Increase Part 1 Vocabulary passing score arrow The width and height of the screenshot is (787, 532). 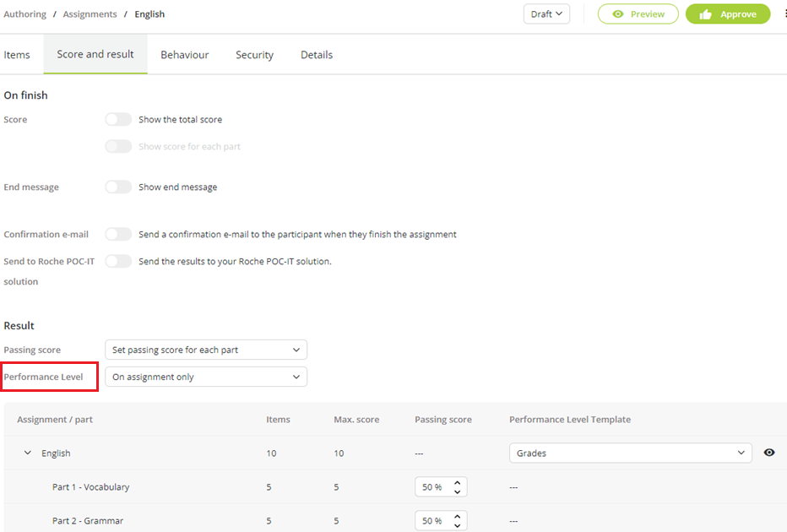tap(457, 482)
